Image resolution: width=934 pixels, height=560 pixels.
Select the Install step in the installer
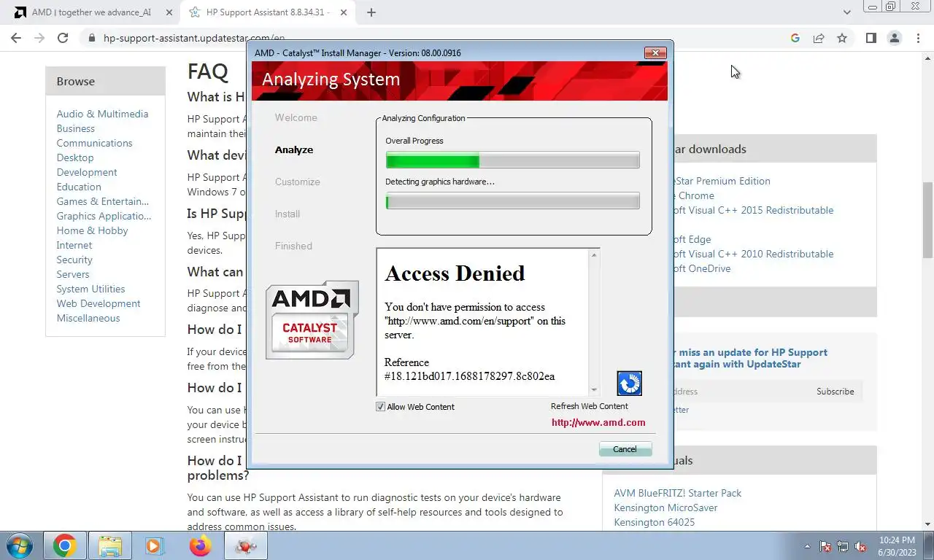(287, 214)
